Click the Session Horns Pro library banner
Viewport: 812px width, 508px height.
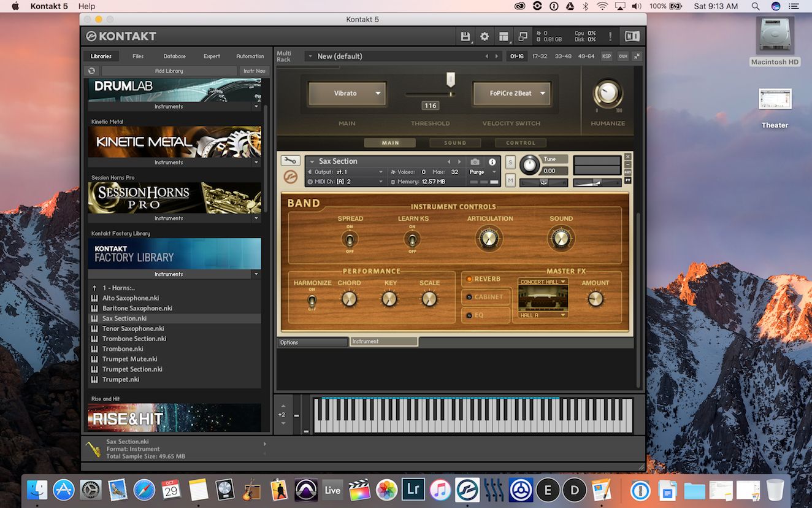(x=174, y=198)
